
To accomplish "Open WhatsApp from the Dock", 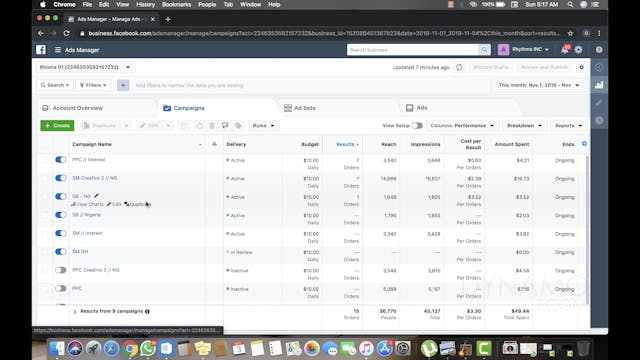I will click(x=148, y=349).
